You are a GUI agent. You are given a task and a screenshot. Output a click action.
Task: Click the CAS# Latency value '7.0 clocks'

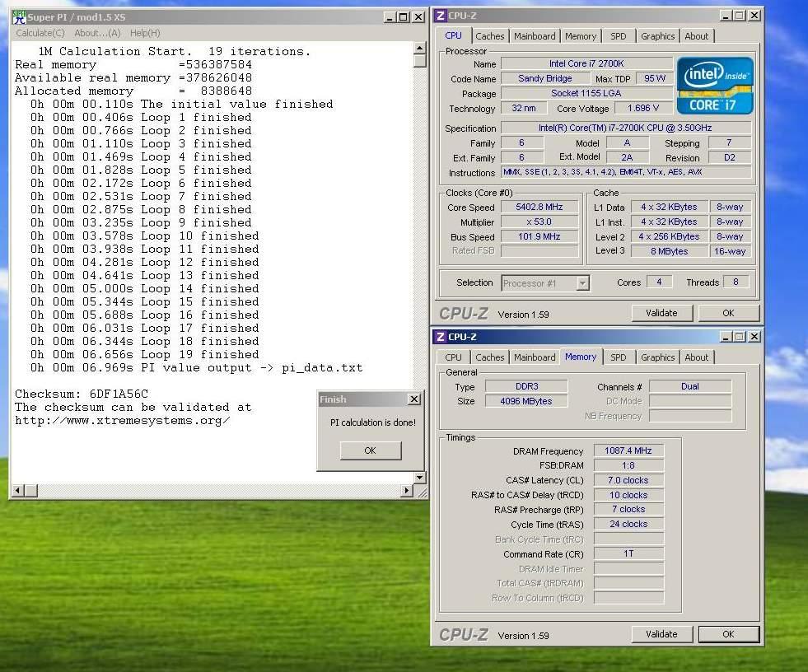click(628, 480)
